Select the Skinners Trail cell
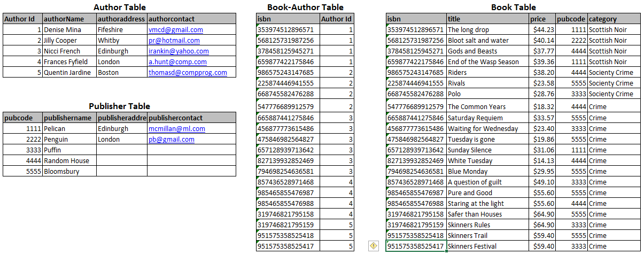 coord(487,236)
